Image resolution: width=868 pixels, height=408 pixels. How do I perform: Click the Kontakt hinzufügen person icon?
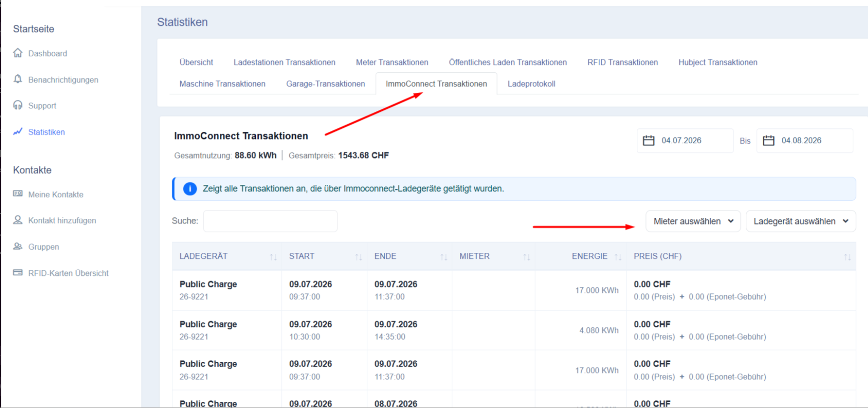(x=18, y=220)
